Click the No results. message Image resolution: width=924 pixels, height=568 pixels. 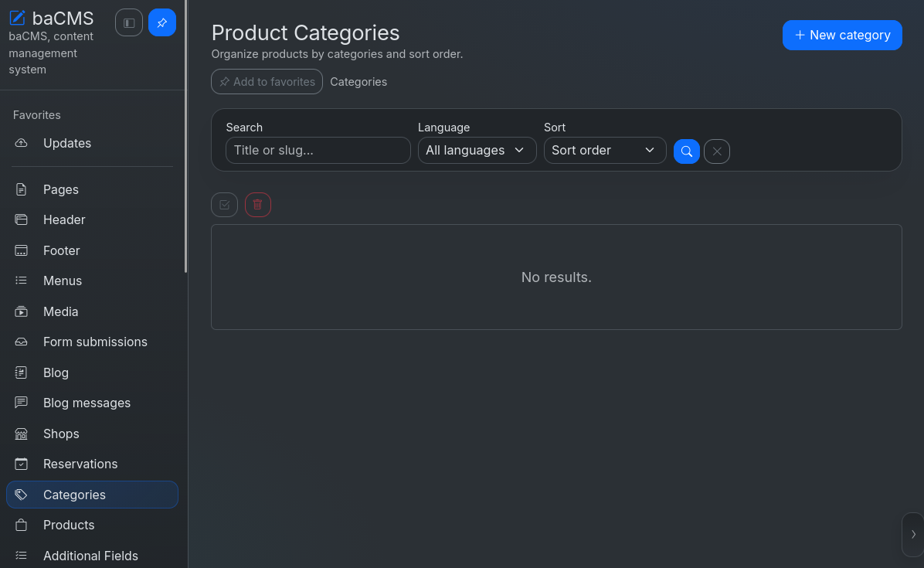[556, 277]
